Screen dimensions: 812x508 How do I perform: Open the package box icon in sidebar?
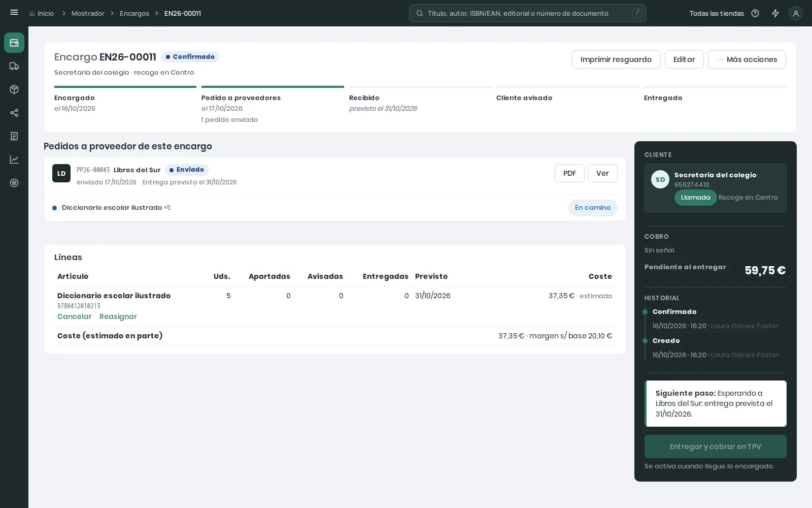14,89
